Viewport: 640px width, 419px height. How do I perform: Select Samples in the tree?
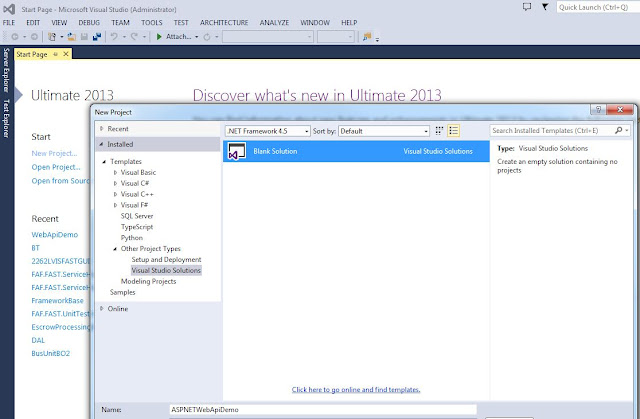click(122, 292)
